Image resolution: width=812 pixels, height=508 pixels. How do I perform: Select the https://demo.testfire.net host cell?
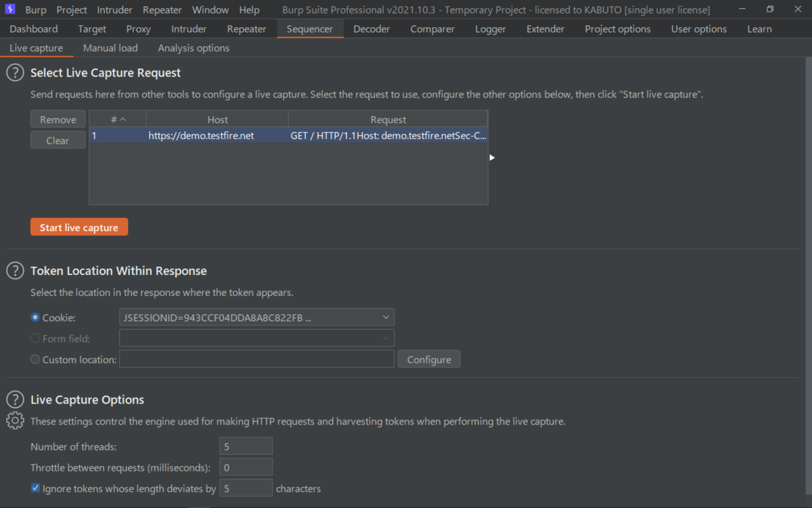217,135
